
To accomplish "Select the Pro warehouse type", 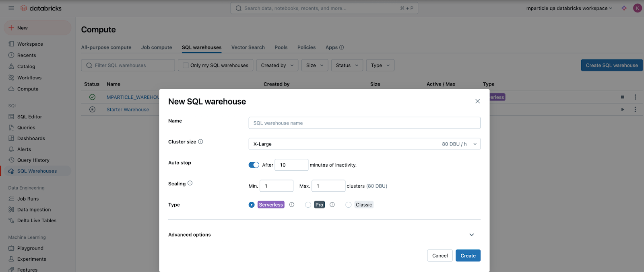I will (x=308, y=205).
